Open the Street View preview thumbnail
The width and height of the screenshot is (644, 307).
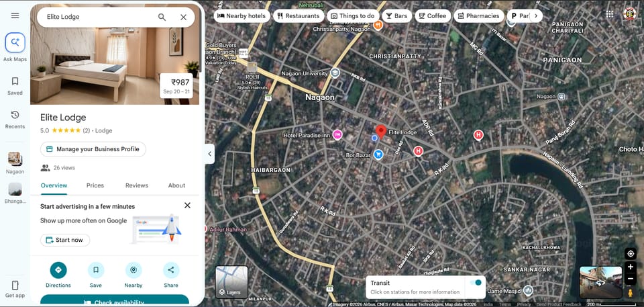tap(600, 282)
